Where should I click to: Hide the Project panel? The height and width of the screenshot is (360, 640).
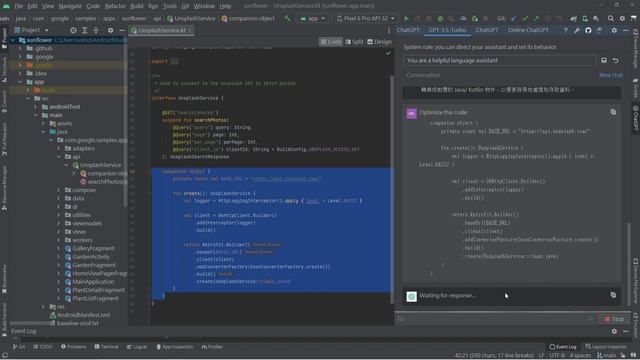tap(122, 30)
